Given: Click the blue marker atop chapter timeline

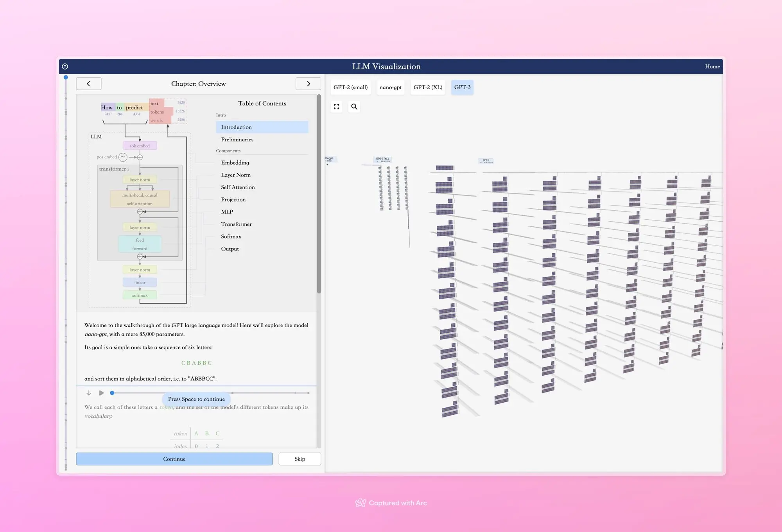Looking at the screenshot, I should tap(66, 77).
